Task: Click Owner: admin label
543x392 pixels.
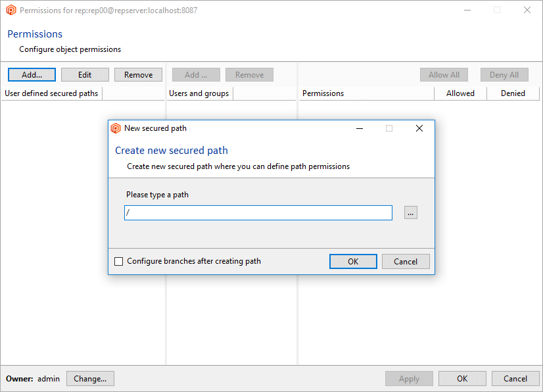Action: (x=33, y=378)
